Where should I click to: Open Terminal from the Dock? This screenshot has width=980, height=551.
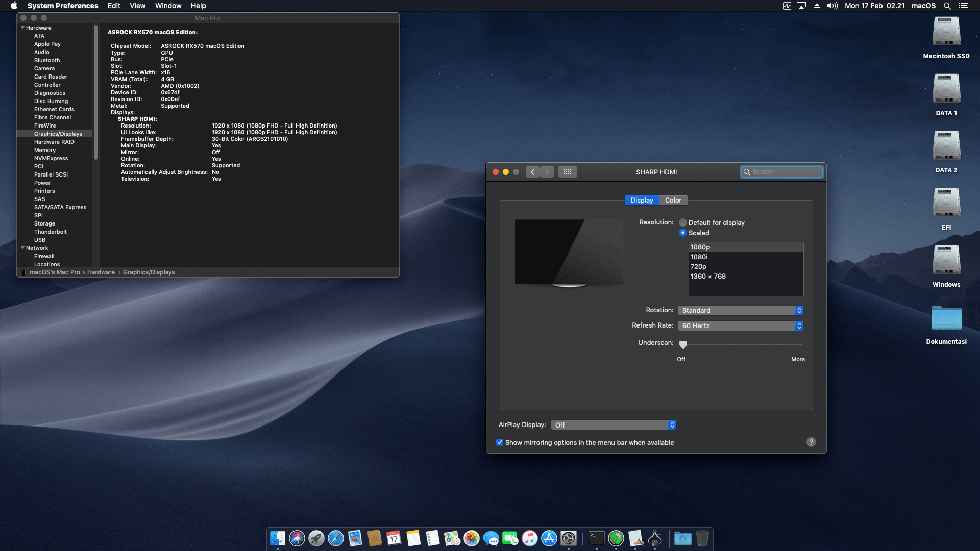(596, 538)
